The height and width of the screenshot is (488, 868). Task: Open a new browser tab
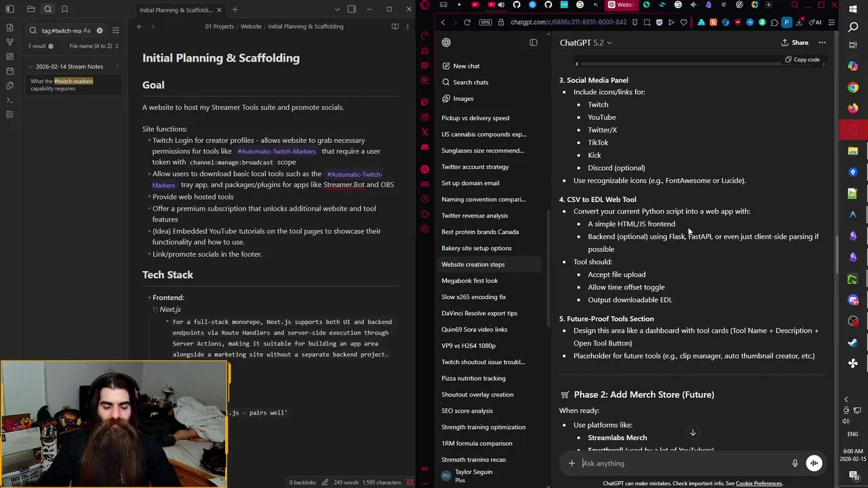(x=768, y=5)
